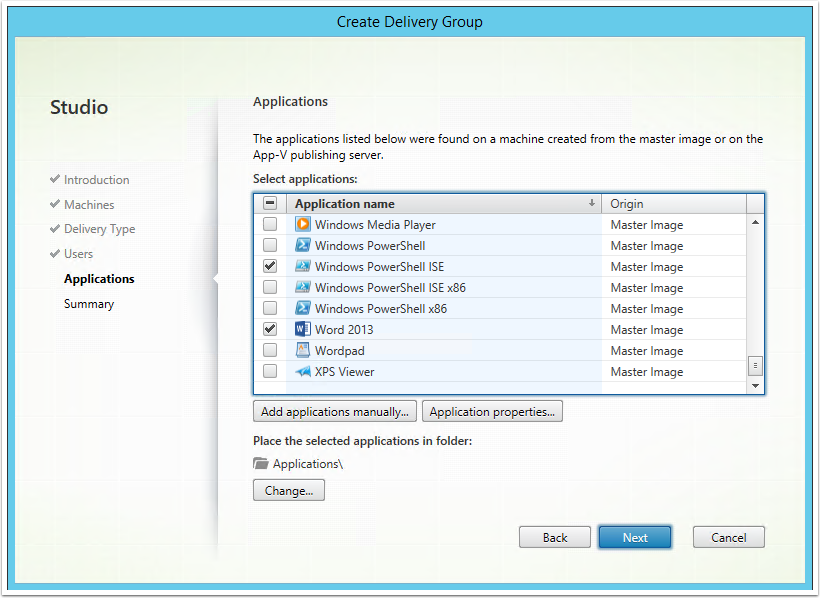The image size is (820, 598).
Task: Select the Applications wizard step
Action: pyautogui.click(x=99, y=279)
